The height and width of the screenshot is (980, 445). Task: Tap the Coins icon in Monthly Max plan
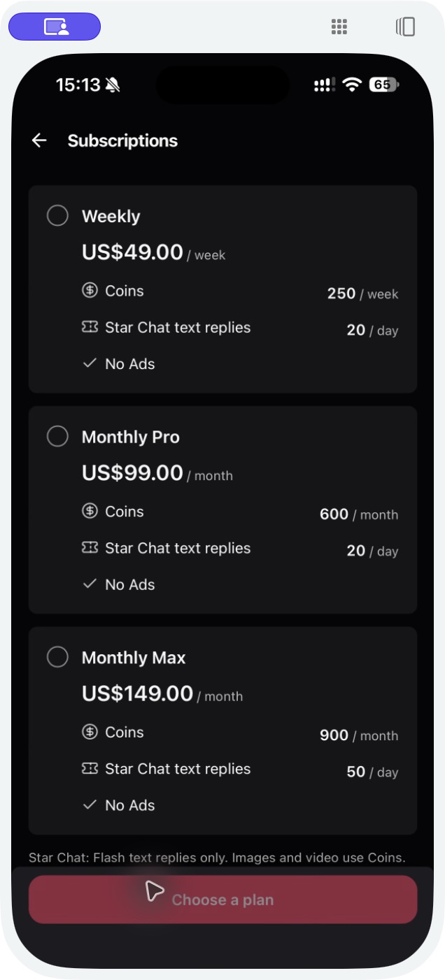90,733
